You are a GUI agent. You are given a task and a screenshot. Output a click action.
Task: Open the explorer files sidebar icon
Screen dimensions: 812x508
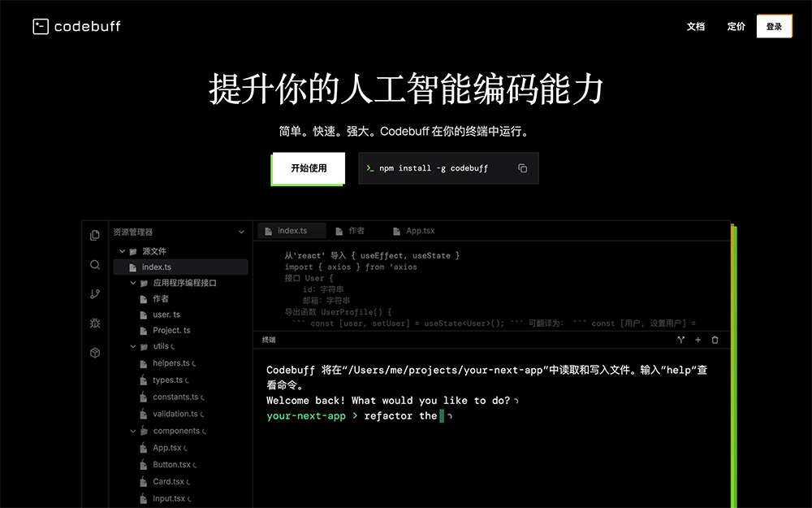(x=95, y=236)
